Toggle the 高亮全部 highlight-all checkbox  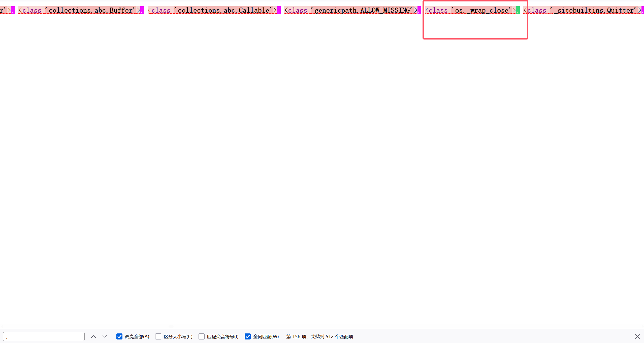(x=119, y=336)
